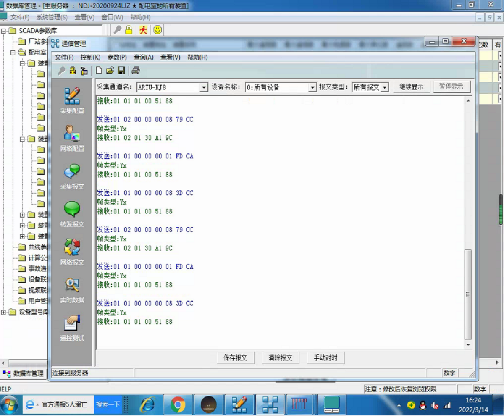Open 查询(A) menu
The height and width of the screenshot is (420, 504).
144,57
